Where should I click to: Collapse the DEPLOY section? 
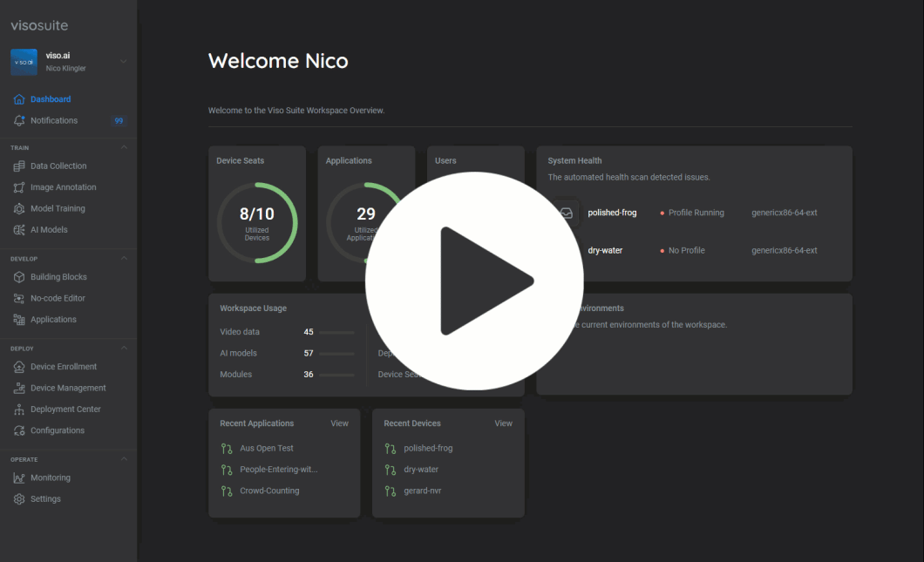(124, 349)
